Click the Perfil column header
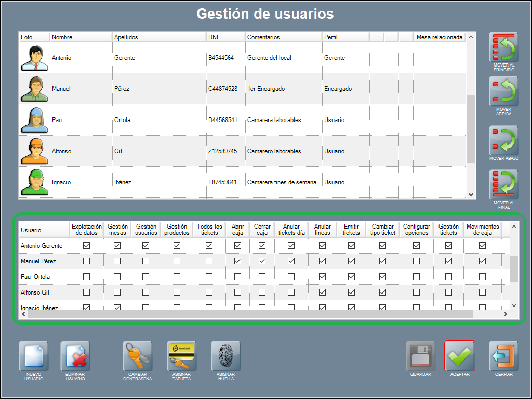This screenshot has width=532, height=399. tap(345, 37)
